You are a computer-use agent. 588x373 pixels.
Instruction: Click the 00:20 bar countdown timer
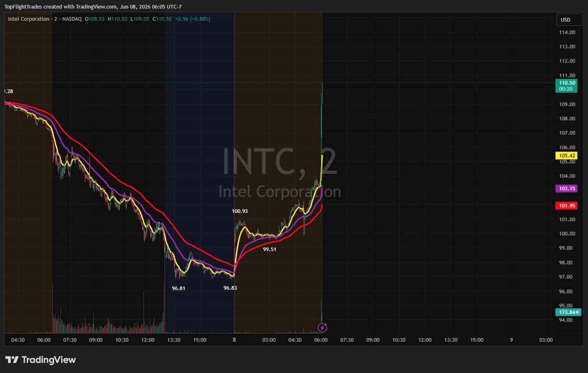565,89
